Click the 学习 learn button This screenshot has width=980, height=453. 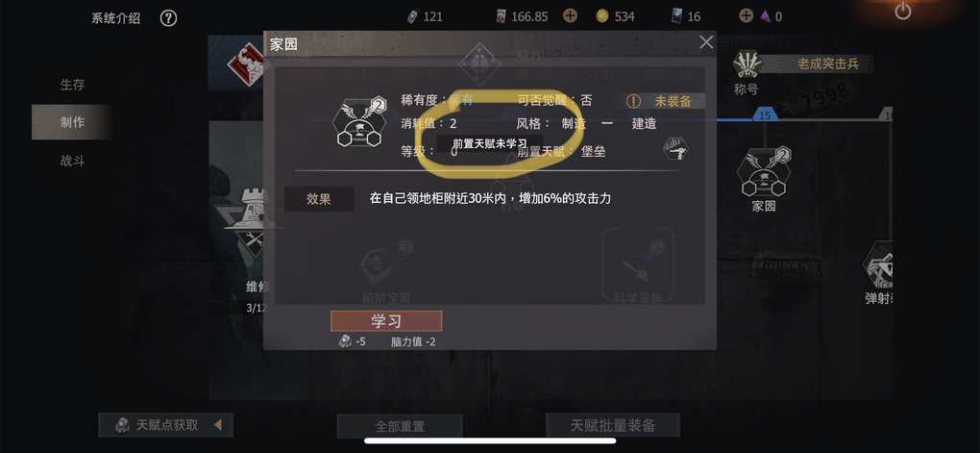click(x=386, y=321)
